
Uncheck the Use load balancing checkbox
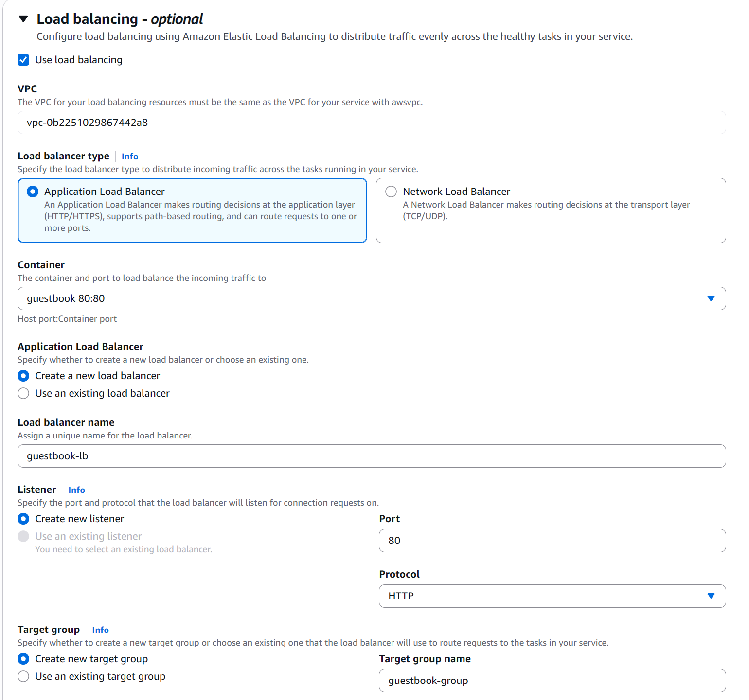coord(23,60)
